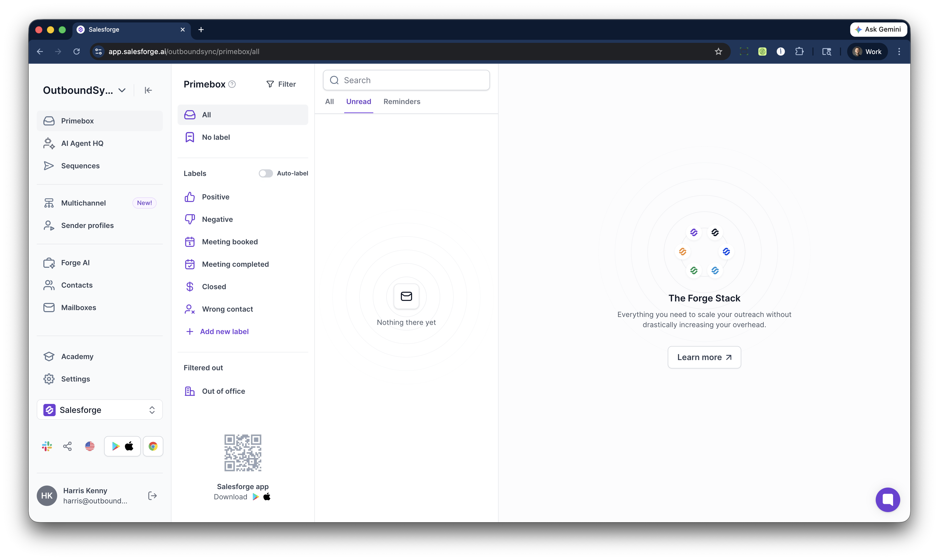Apply the Negative label filter

pyautogui.click(x=217, y=219)
